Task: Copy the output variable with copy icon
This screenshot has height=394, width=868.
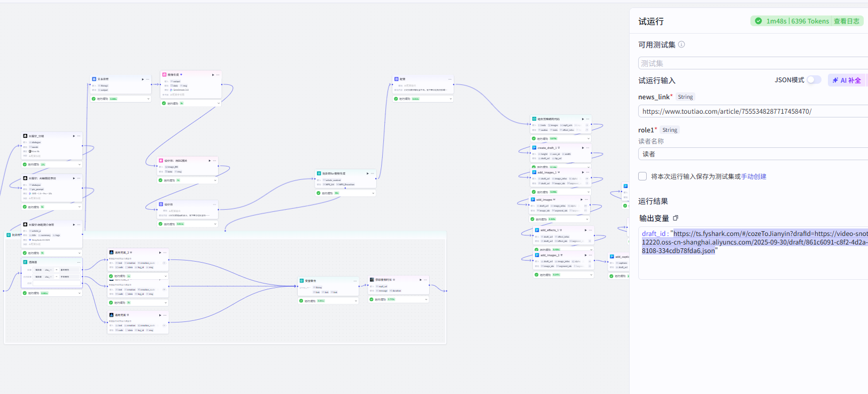Action: tap(676, 218)
